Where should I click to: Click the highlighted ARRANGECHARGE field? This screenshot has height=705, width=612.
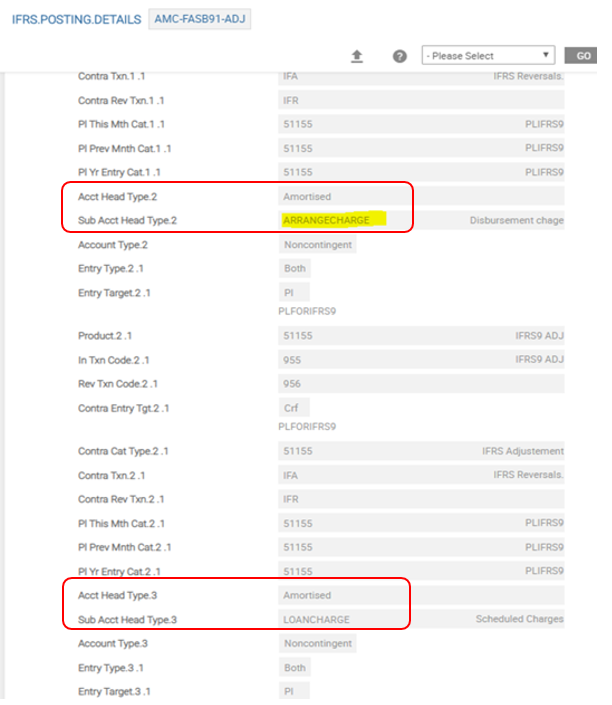pyautogui.click(x=327, y=220)
